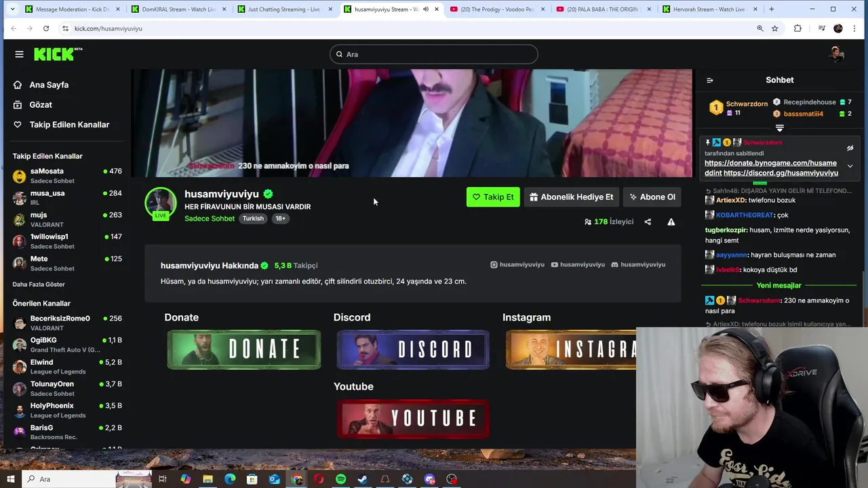The height and width of the screenshot is (488, 868).
Task: Open husamviyuviyu Instagram profile link
Action: (x=517, y=265)
